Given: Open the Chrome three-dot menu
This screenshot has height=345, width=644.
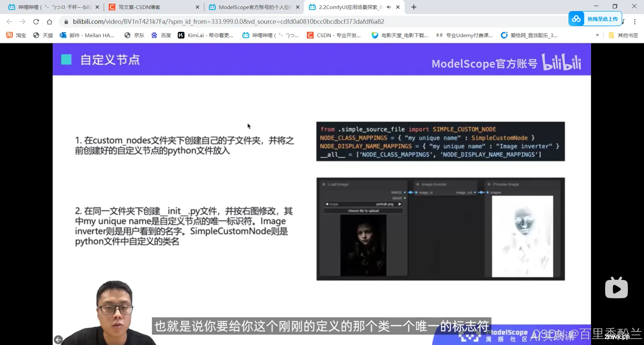Looking at the screenshot, I should [635, 22].
